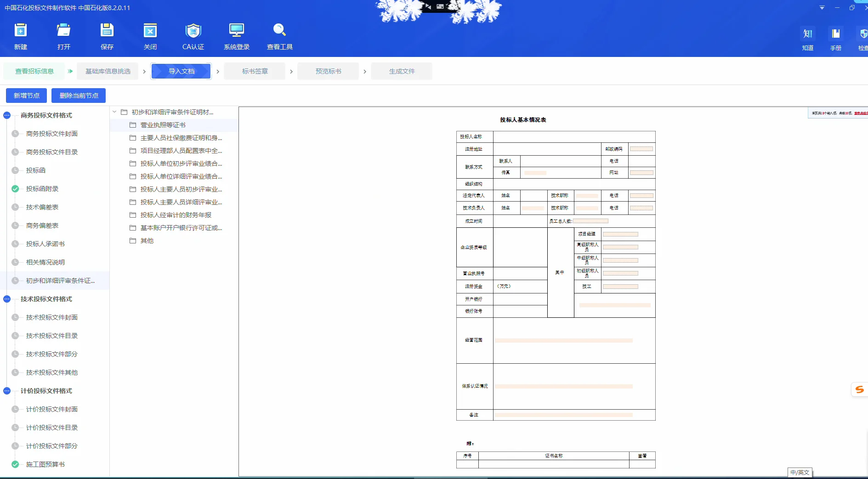
Task: Click the 网址 field in the form
Action: click(x=641, y=173)
